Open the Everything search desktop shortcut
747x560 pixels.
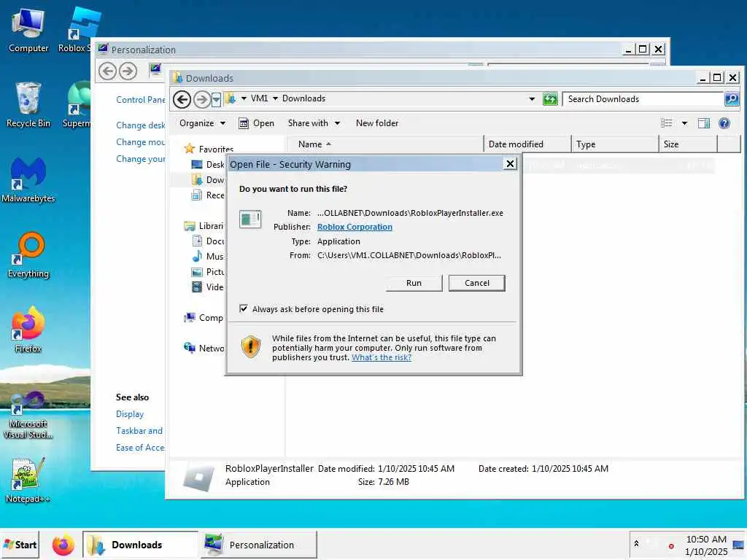coord(28,255)
